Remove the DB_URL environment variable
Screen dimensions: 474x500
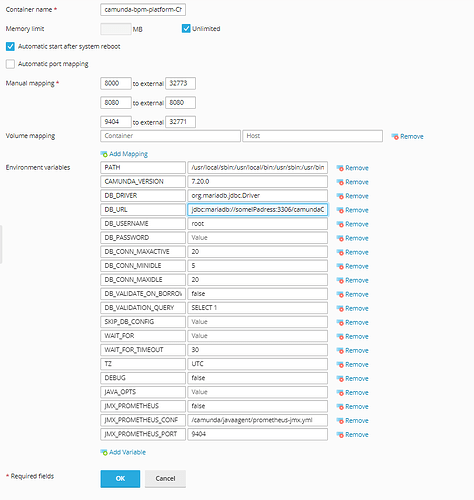click(x=352, y=210)
